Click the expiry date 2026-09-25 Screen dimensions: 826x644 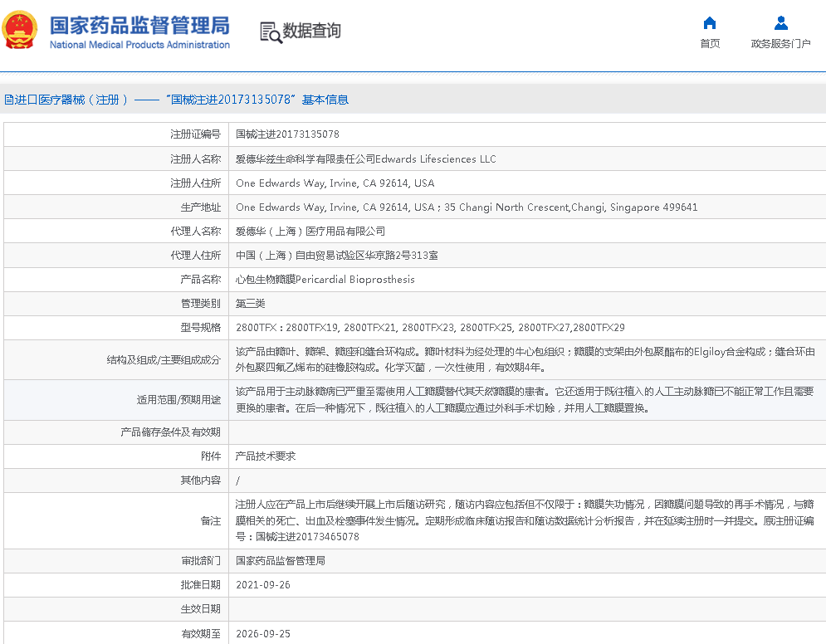[263, 634]
